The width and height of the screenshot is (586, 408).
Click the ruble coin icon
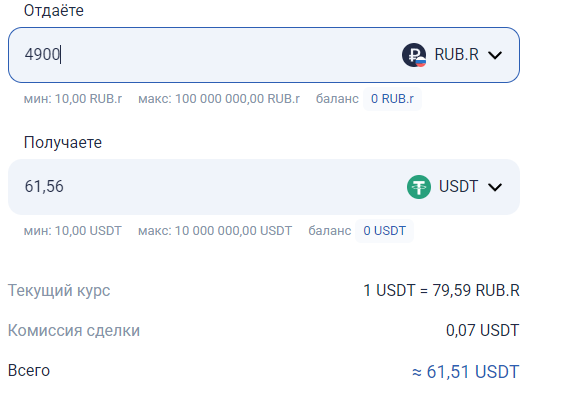(414, 55)
